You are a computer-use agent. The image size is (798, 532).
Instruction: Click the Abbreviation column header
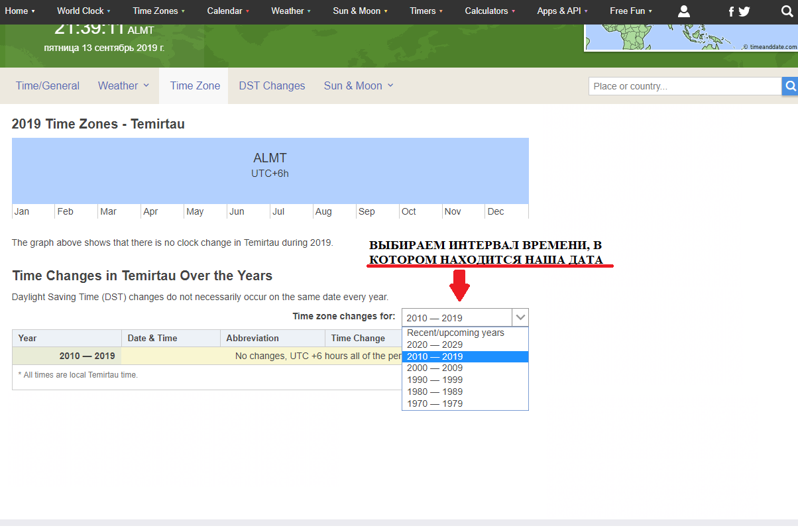click(272, 338)
